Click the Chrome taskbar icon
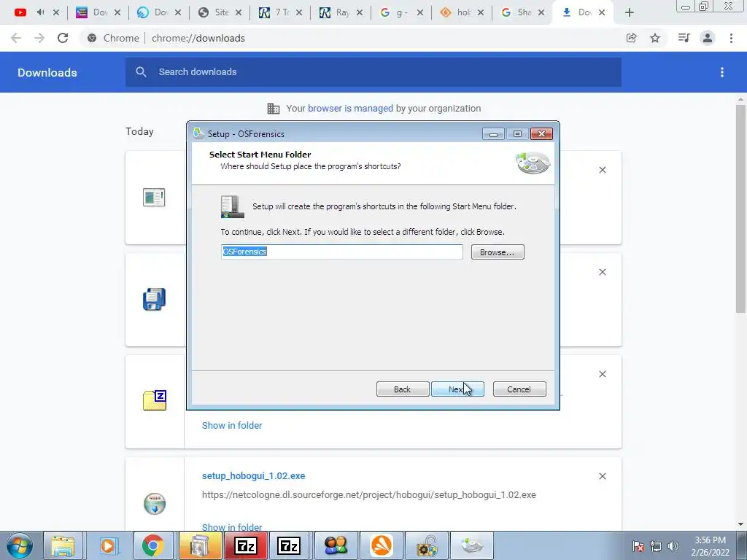 pyautogui.click(x=153, y=545)
